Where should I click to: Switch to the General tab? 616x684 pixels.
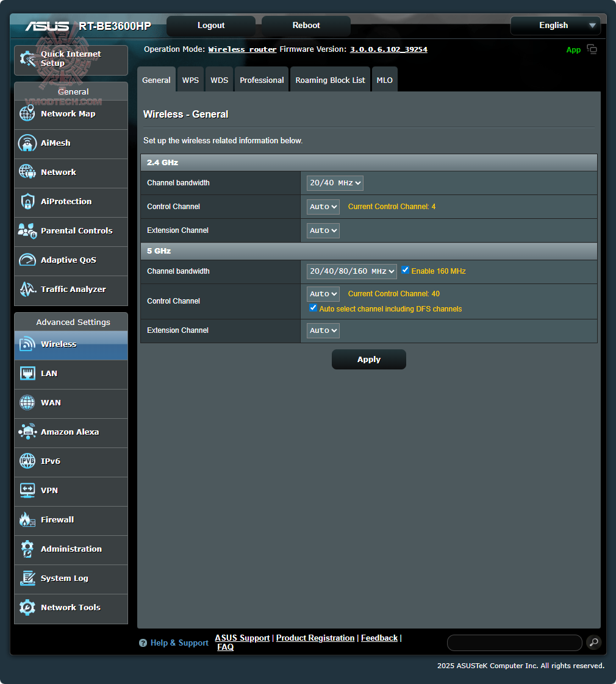(x=156, y=80)
